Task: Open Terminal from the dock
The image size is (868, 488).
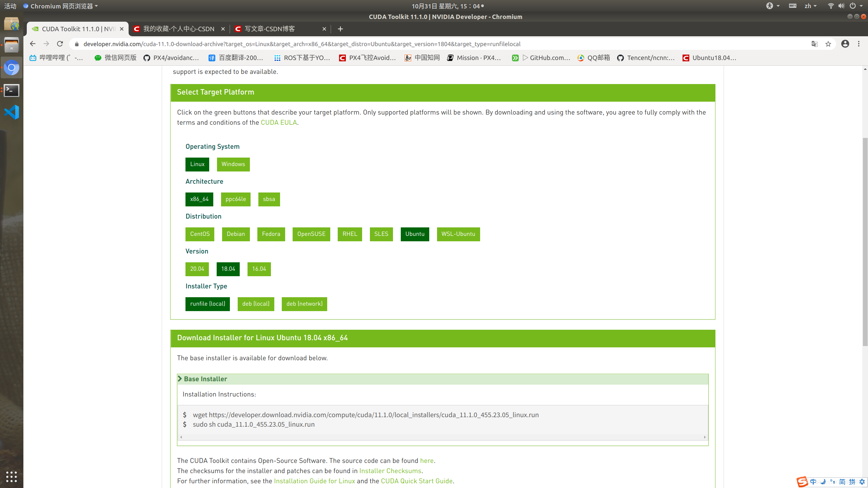Action: point(12,90)
